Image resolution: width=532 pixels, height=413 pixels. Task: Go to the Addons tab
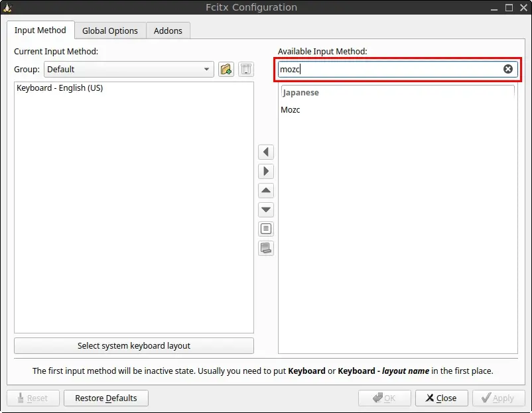pyautogui.click(x=168, y=31)
